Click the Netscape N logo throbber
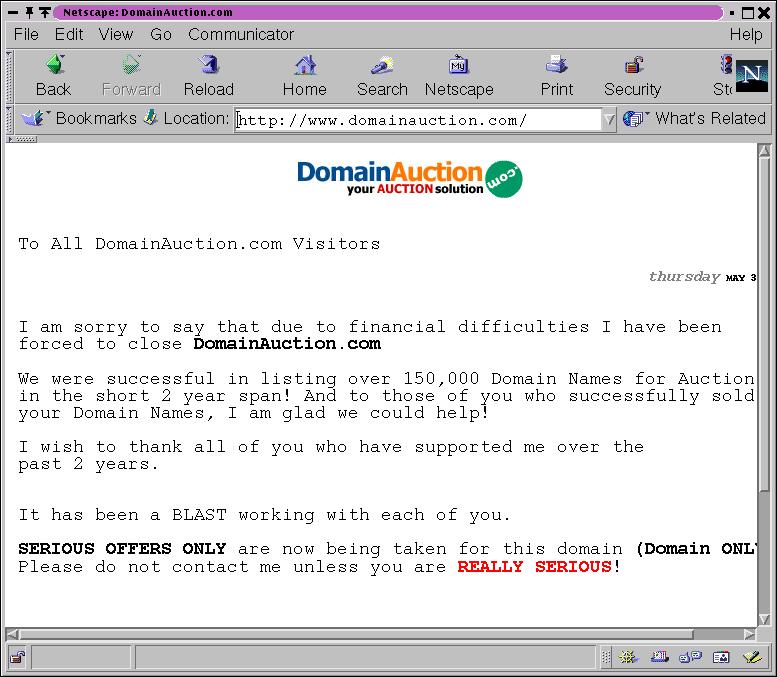This screenshot has width=777, height=677. [x=752, y=75]
